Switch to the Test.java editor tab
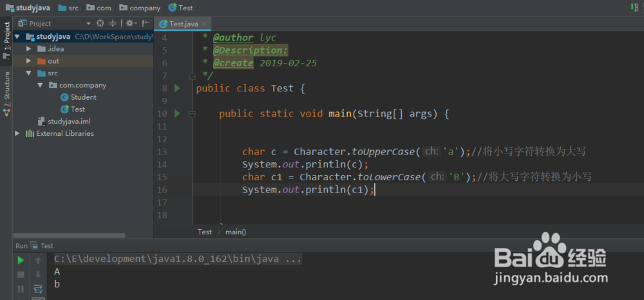Image resolution: width=644 pixels, height=300 pixels. coord(184,24)
